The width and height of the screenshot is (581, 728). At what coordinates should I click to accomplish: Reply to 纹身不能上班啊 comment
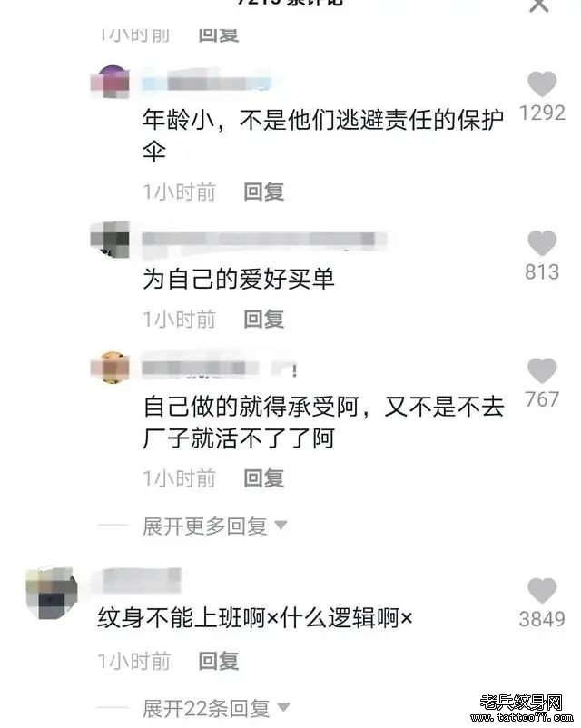pos(219,661)
